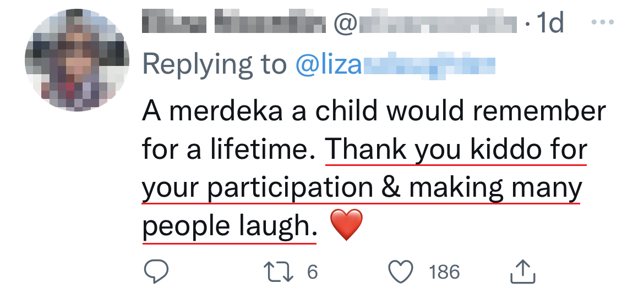Click the reply speech bubble icon
644x294 pixels.
coord(156,271)
